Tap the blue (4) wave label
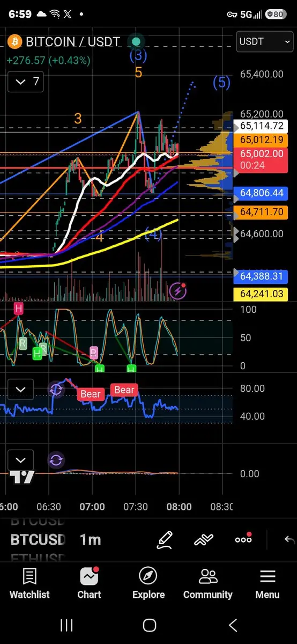The image size is (297, 644). point(153,233)
